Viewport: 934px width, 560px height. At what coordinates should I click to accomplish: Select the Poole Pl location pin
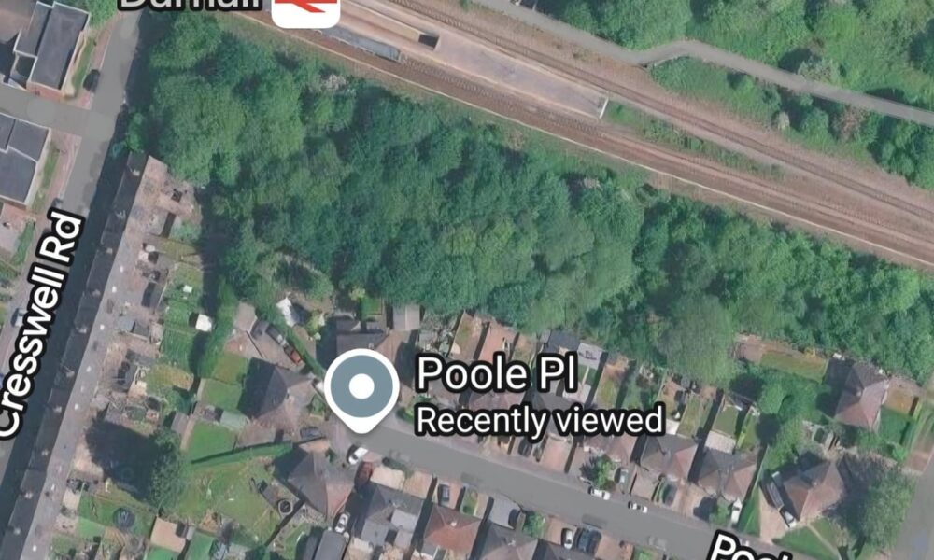pos(361,390)
